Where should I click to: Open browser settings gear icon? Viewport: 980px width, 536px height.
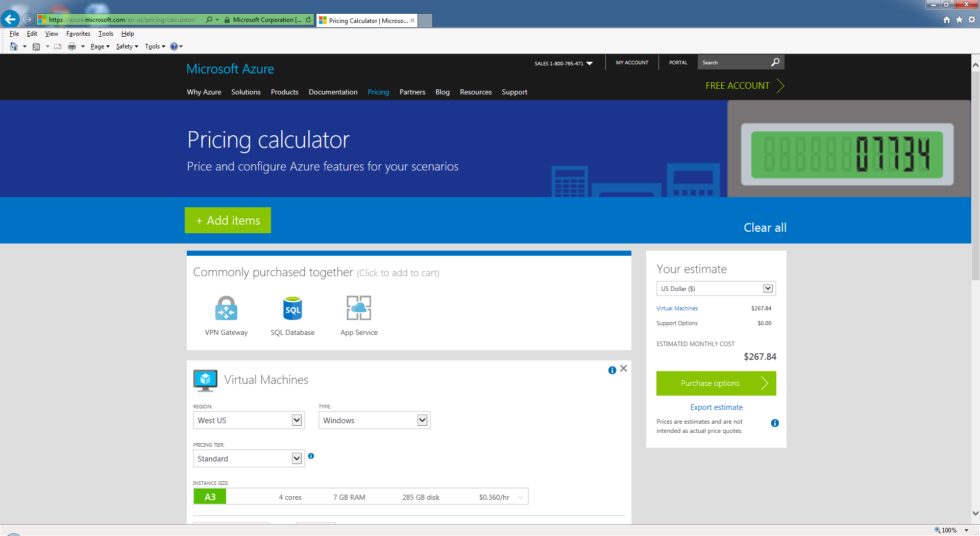(x=972, y=19)
